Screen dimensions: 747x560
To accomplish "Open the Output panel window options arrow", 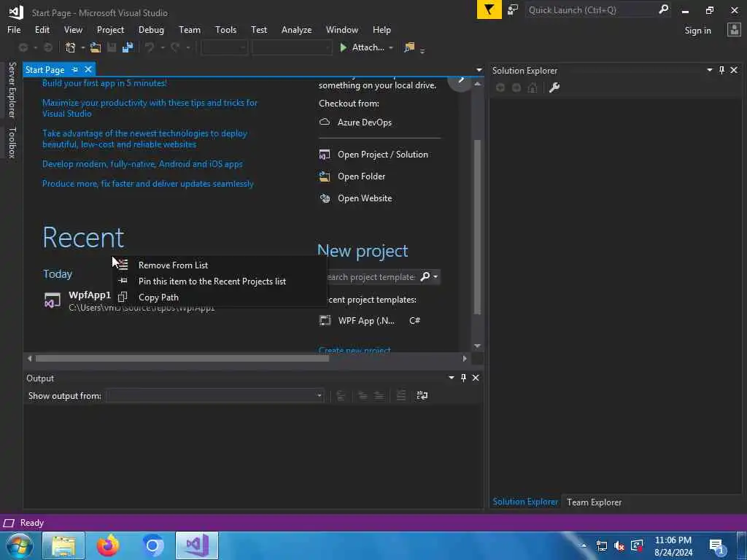I will click(x=451, y=378).
